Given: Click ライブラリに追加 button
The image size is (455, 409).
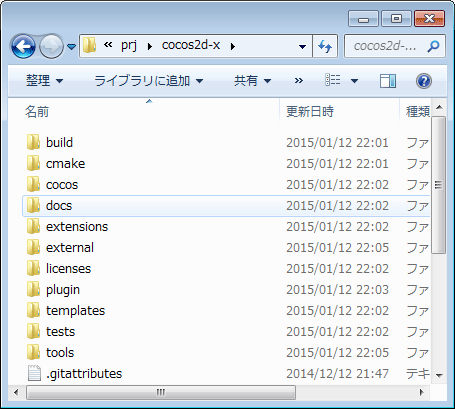Looking at the screenshot, I should coord(149,81).
